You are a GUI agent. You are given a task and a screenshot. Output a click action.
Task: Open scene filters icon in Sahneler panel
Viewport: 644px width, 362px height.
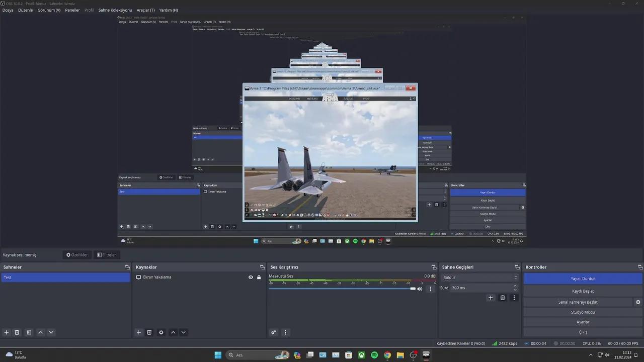click(29, 332)
